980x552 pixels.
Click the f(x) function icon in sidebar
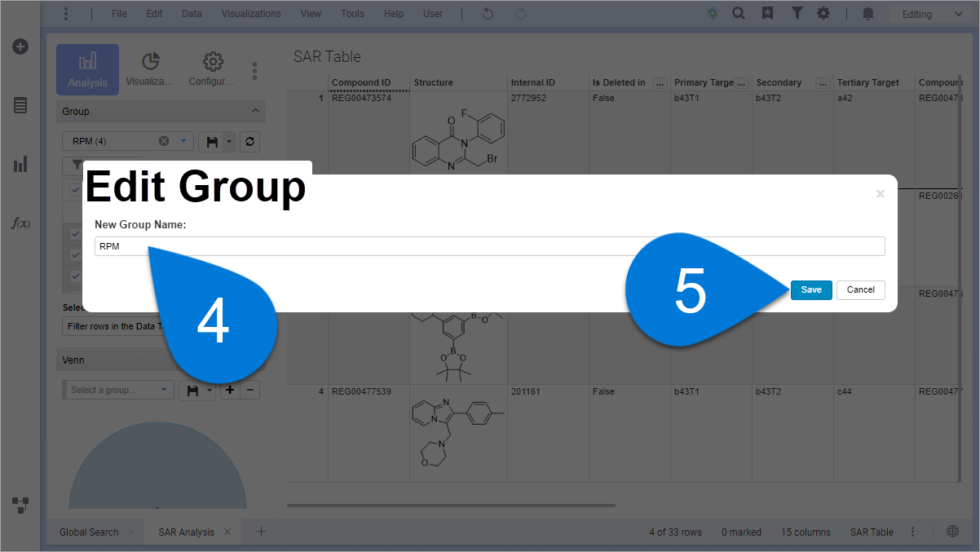tap(20, 223)
